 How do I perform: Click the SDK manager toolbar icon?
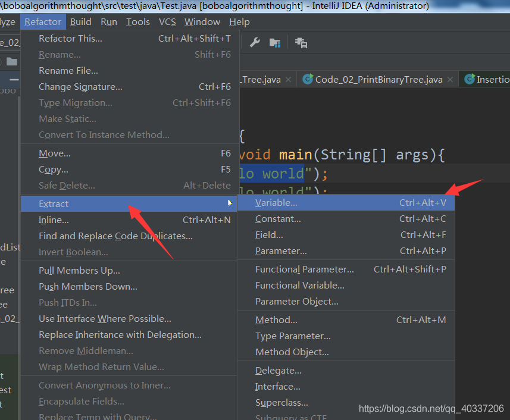[x=301, y=43]
